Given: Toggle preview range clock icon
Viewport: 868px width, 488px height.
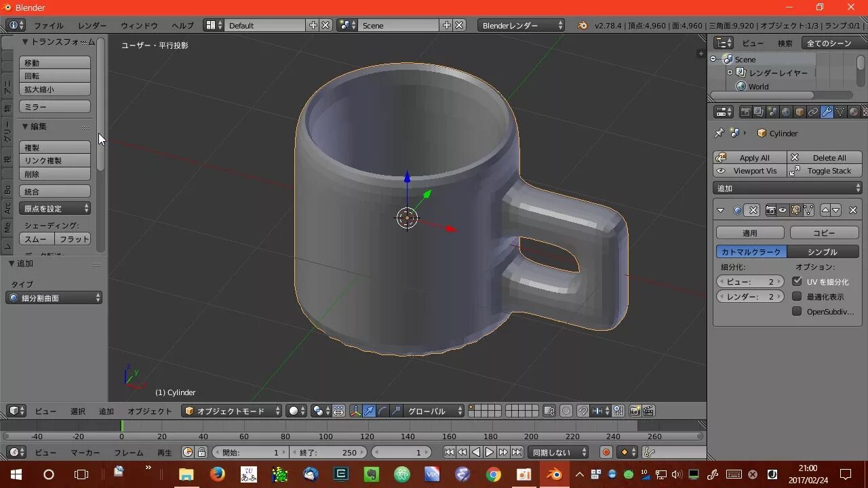Looking at the screenshot, I should [188, 452].
